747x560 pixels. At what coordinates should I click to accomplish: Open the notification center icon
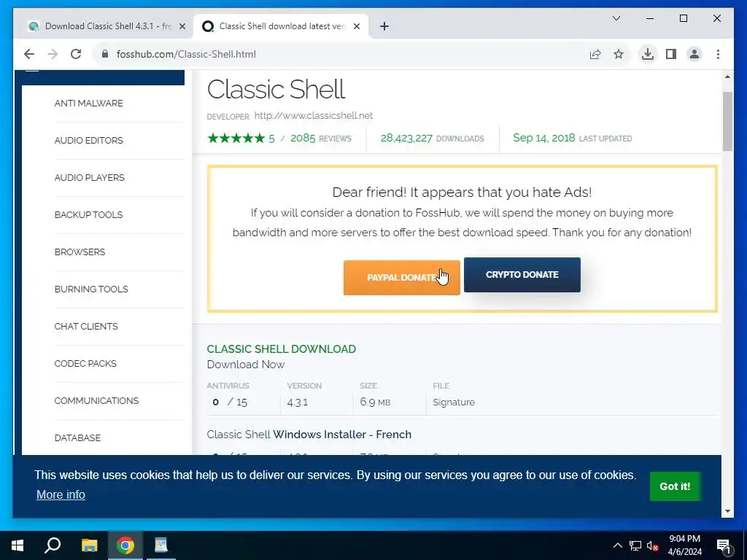724,545
